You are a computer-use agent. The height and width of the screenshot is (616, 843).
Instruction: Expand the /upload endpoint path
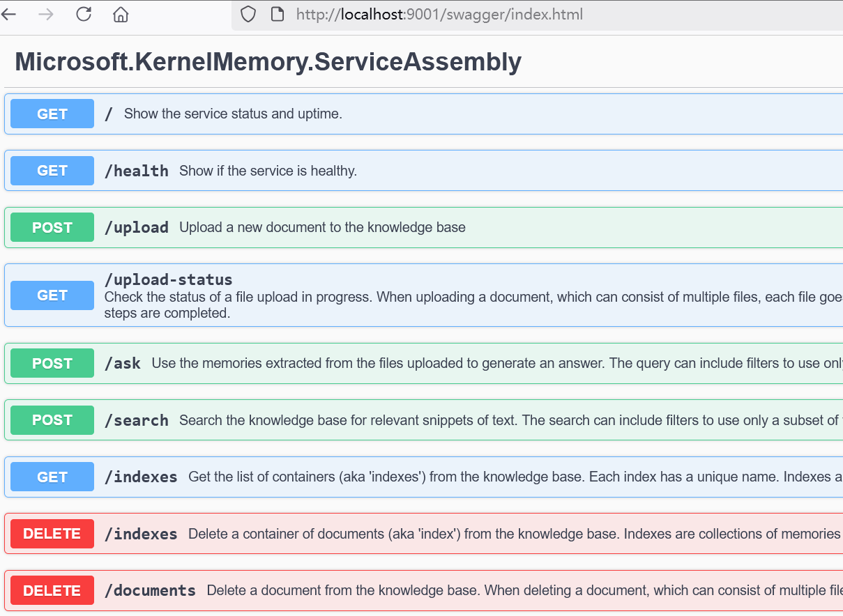point(136,227)
